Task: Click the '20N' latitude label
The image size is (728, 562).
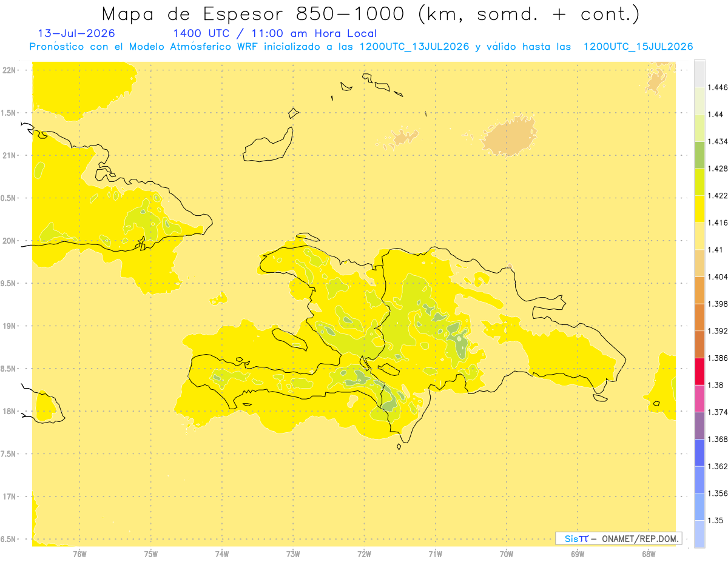Action: click(10, 241)
